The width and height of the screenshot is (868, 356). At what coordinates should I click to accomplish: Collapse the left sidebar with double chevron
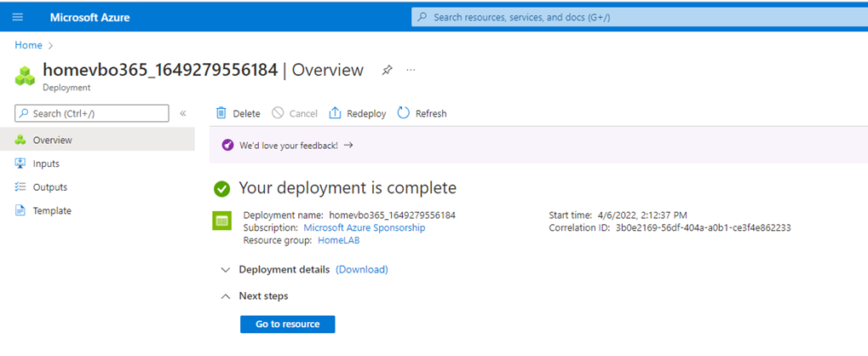pos(182,113)
